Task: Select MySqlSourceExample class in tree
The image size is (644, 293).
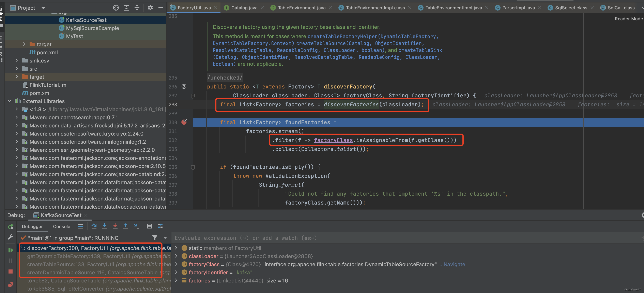Action: click(92, 28)
